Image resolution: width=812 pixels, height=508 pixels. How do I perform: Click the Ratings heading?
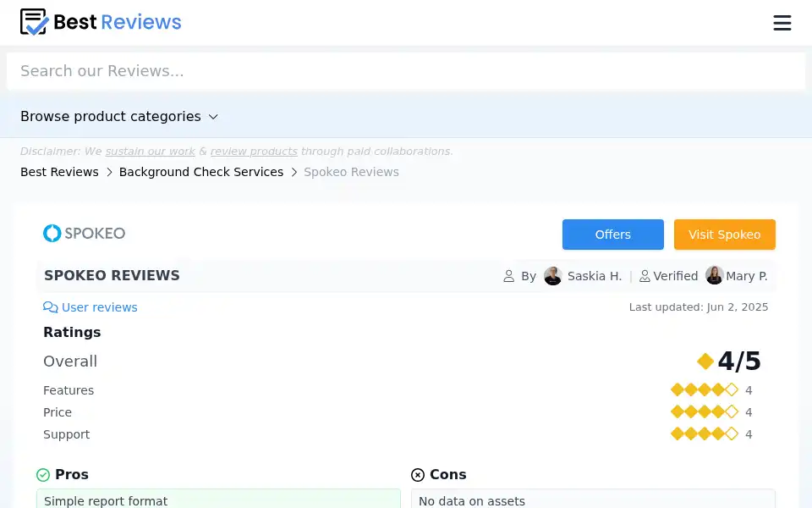pos(72,332)
